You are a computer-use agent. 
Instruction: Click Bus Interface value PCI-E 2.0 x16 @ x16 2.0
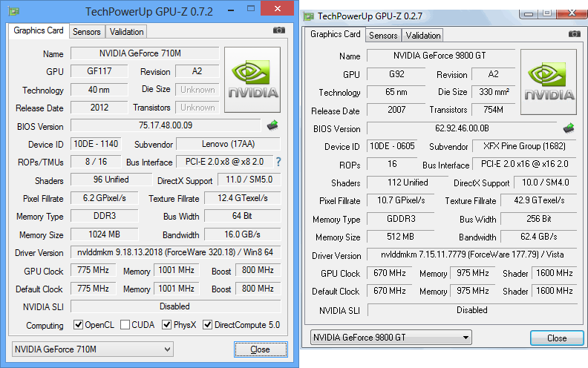click(x=524, y=164)
